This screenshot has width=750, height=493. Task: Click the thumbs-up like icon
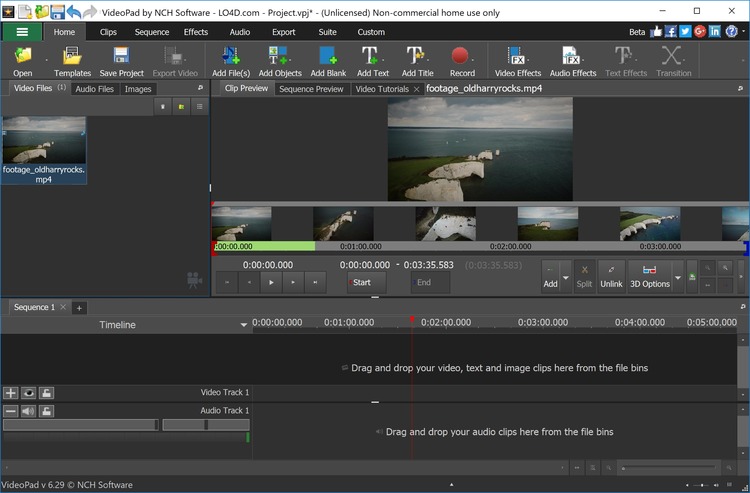(x=656, y=32)
